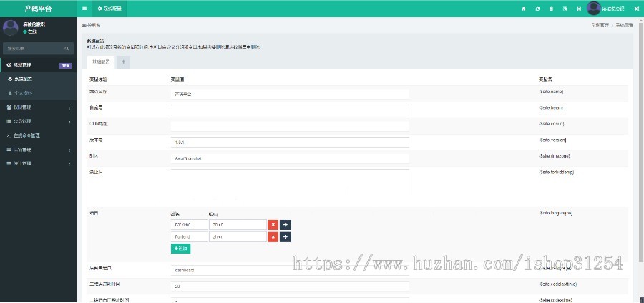Expand the 权限管理 sidebar menu
Image resolution: width=644 pixels, height=303 pixels.
tap(38, 107)
